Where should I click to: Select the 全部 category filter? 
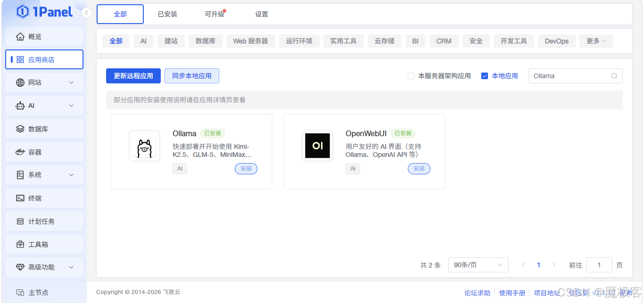coord(116,41)
